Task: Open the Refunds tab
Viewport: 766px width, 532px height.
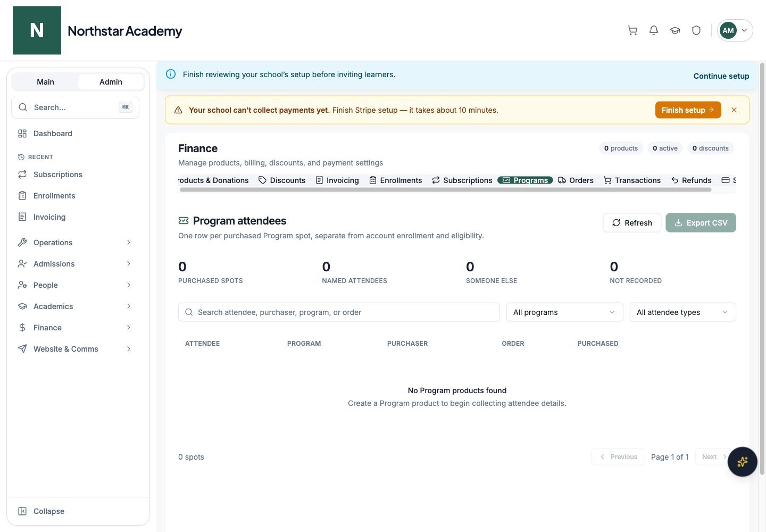Action: [x=691, y=180]
